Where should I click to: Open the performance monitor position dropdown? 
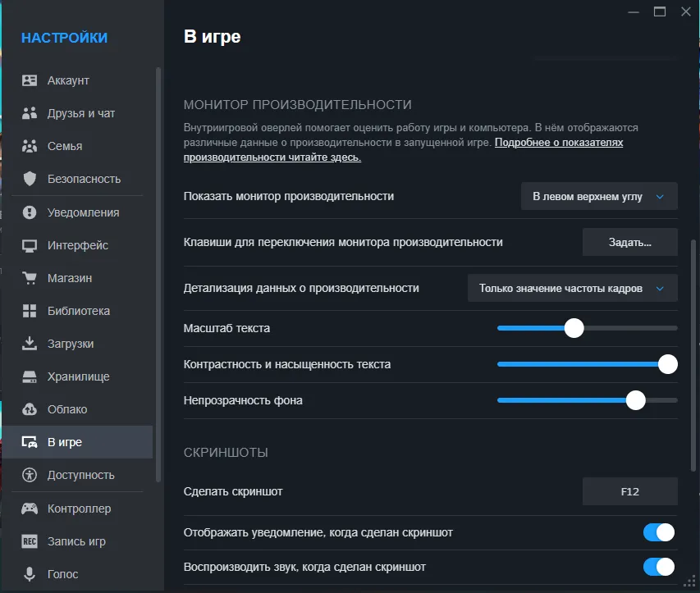click(599, 196)
